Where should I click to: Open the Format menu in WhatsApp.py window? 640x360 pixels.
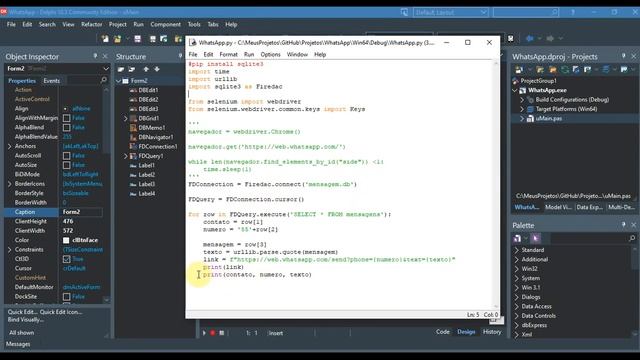tap(228, 54)
